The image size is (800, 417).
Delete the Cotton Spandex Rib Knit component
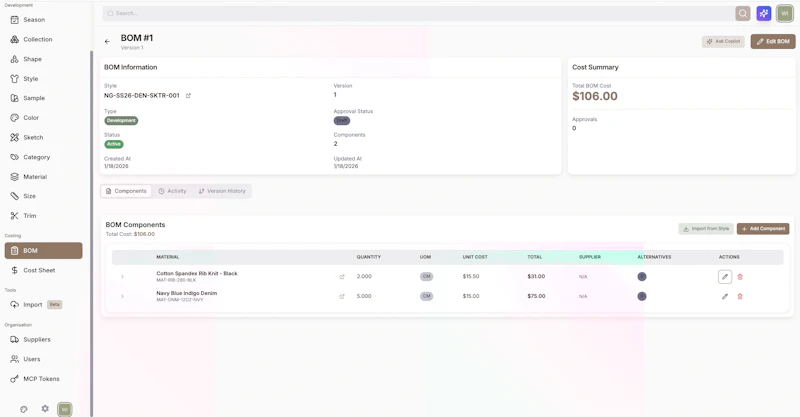(740, 277)
